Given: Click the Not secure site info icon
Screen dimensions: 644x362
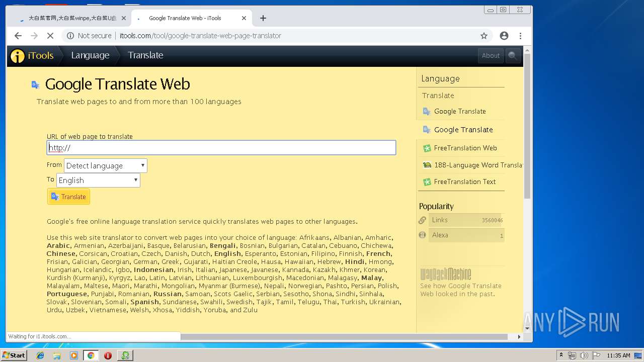Looking at the screenshot, I should coord(70,36).
